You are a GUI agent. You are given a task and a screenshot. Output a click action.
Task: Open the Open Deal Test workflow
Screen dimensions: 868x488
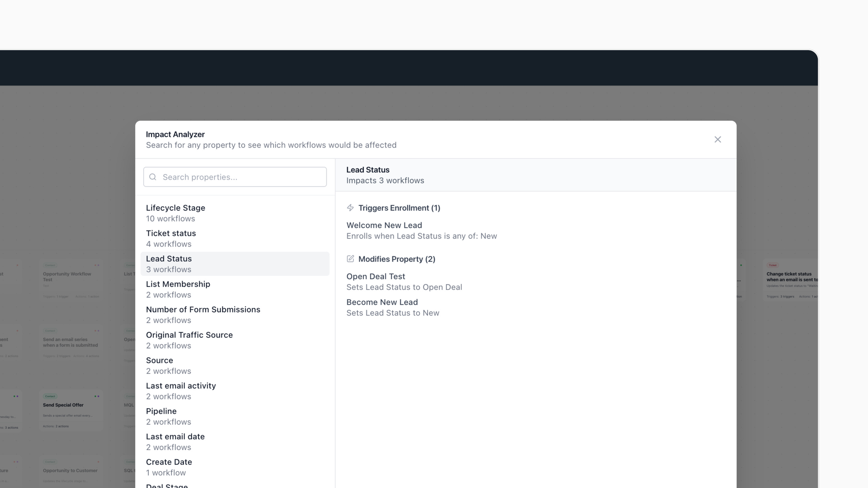(x=375, y=277)
